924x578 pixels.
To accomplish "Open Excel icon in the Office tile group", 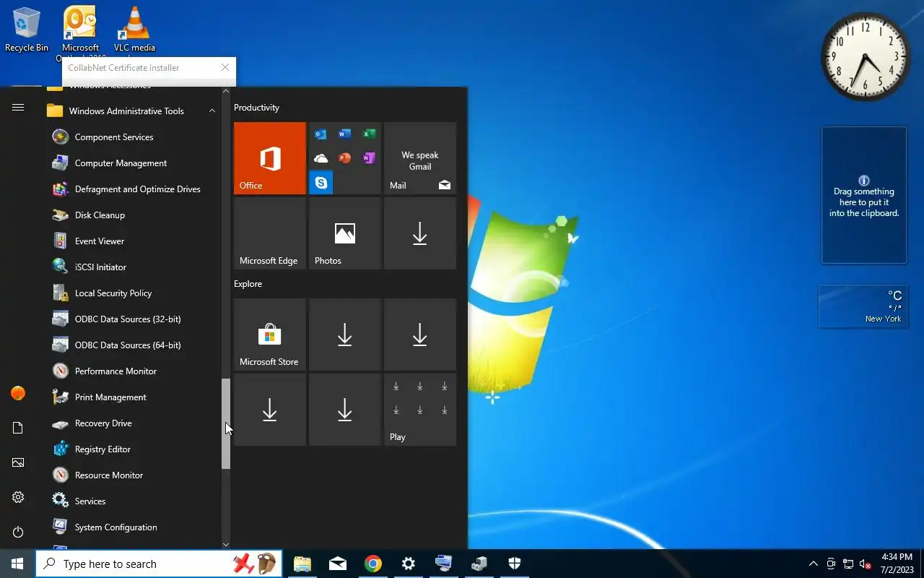I will click(x=369, y=134).
